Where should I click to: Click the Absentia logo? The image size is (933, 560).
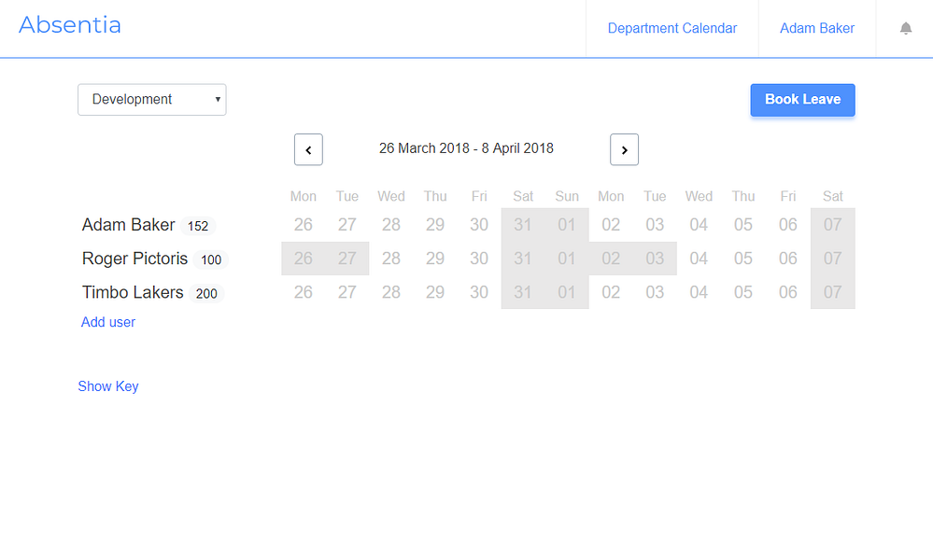(70, 25)
